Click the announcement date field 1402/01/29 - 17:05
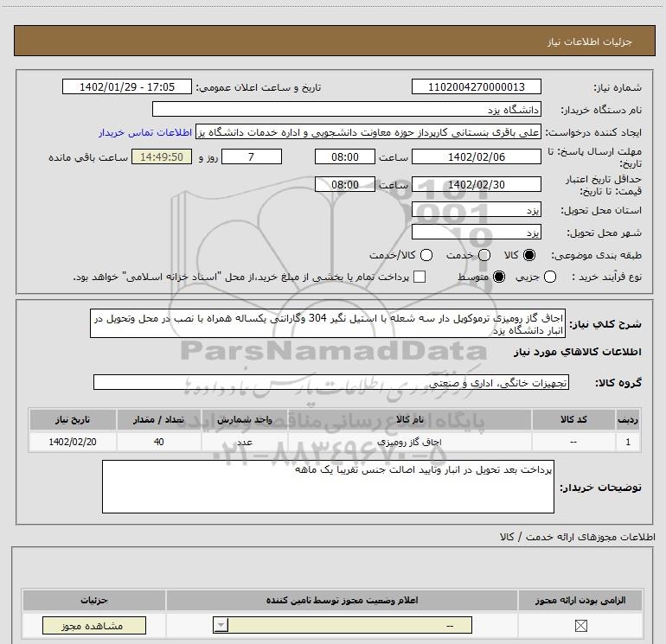The width and height of the screenshot is (666, 644). (x=126, y=86)
